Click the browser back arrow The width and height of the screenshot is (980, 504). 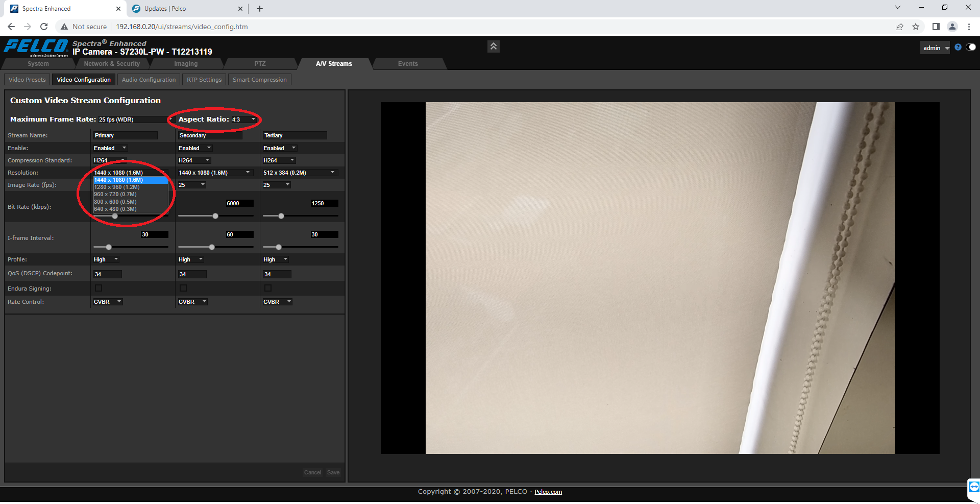point(11,27)
